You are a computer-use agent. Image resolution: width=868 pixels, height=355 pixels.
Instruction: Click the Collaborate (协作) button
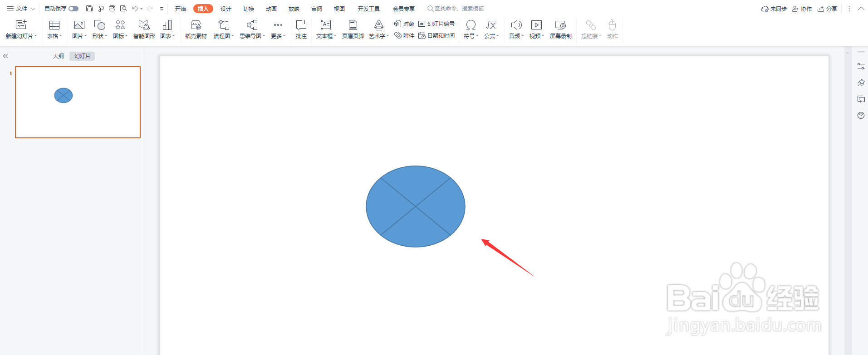(802, 9)
